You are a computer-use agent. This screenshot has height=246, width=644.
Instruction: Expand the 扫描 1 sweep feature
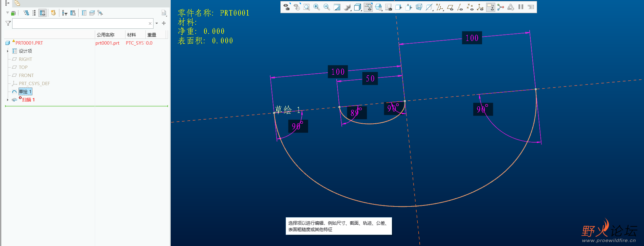point(7,100)
